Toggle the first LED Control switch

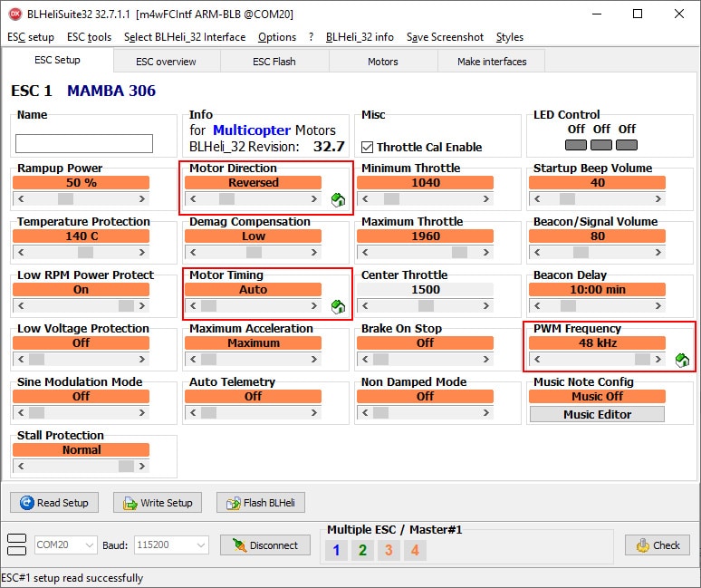576,145
